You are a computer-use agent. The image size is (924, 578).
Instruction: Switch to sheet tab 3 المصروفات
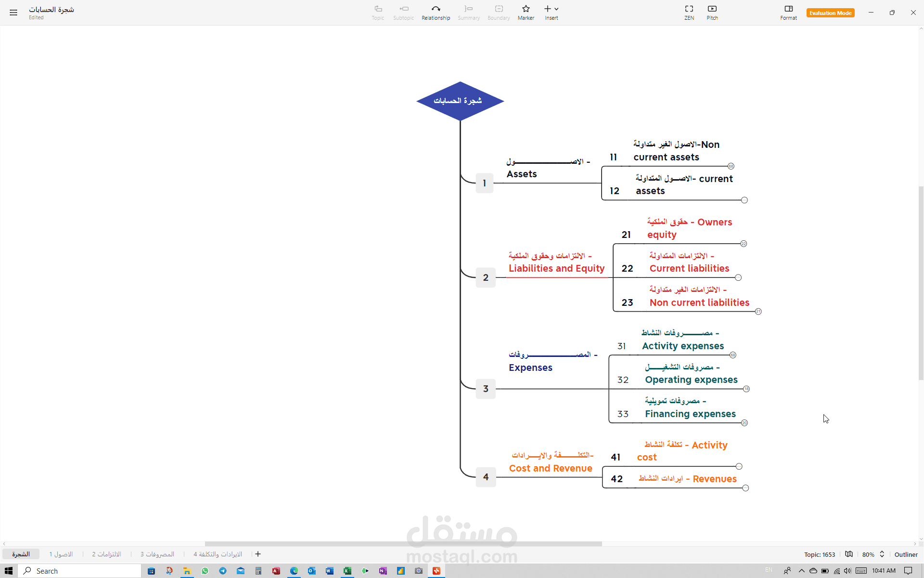point(157,554)
